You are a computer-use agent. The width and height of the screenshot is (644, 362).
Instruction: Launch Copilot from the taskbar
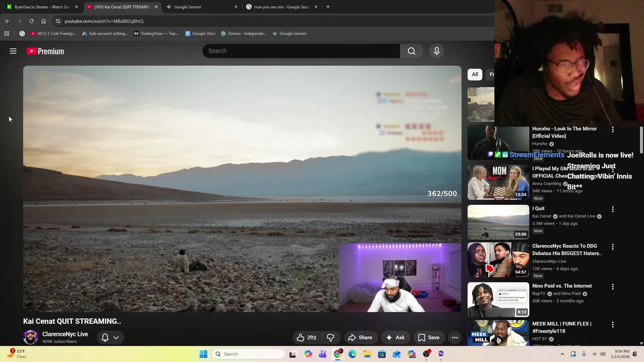point(308,354)
